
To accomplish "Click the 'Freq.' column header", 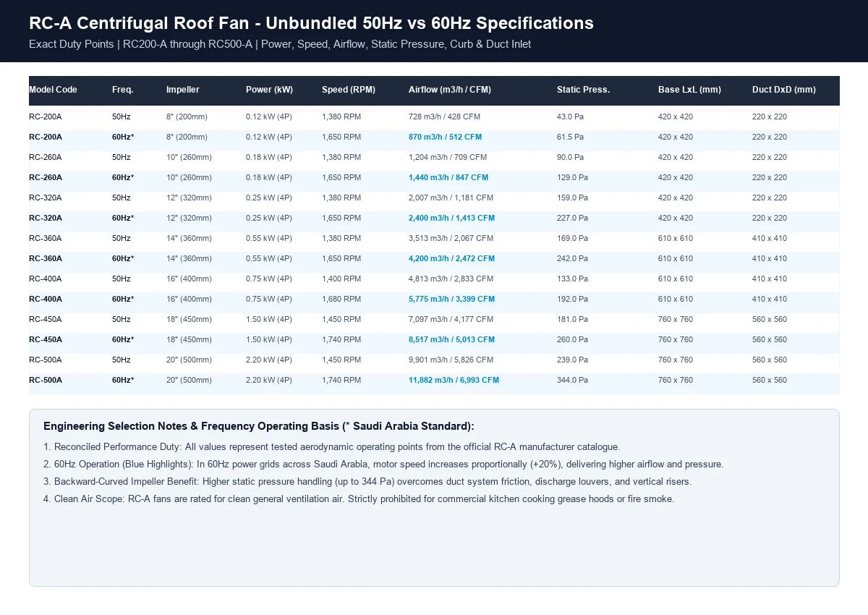I will (x=123, y=90).
